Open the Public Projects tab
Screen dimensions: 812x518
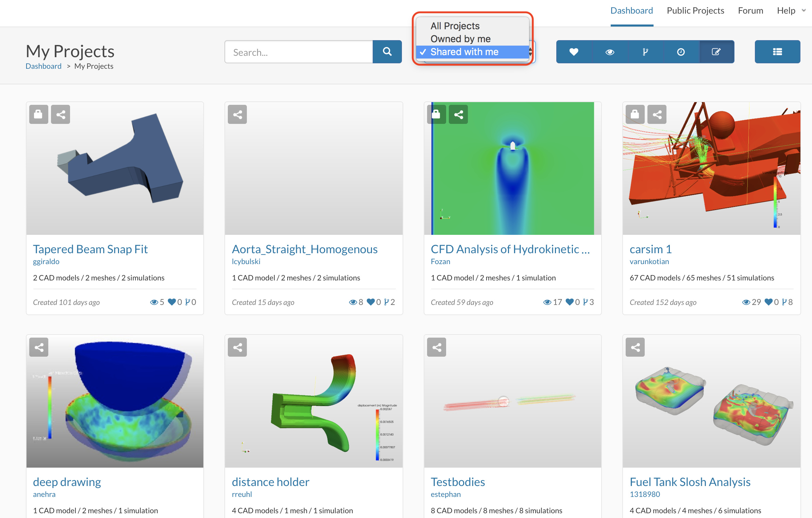[x=695, y=11]
